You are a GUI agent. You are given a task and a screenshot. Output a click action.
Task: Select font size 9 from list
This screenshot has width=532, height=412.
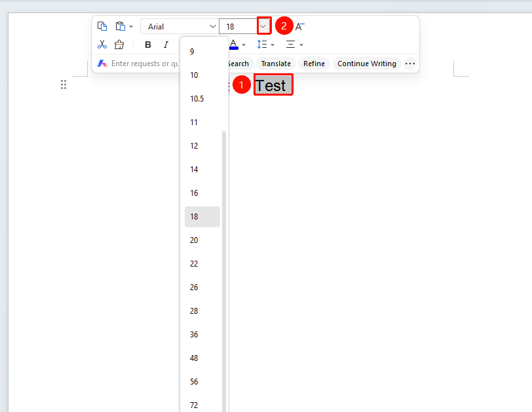(x=202, y=52)
